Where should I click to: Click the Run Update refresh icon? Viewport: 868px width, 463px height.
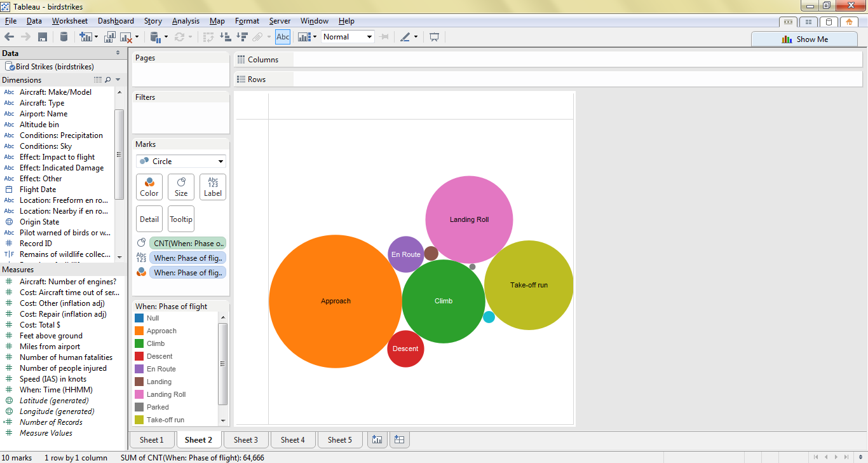tap(179, 37)
